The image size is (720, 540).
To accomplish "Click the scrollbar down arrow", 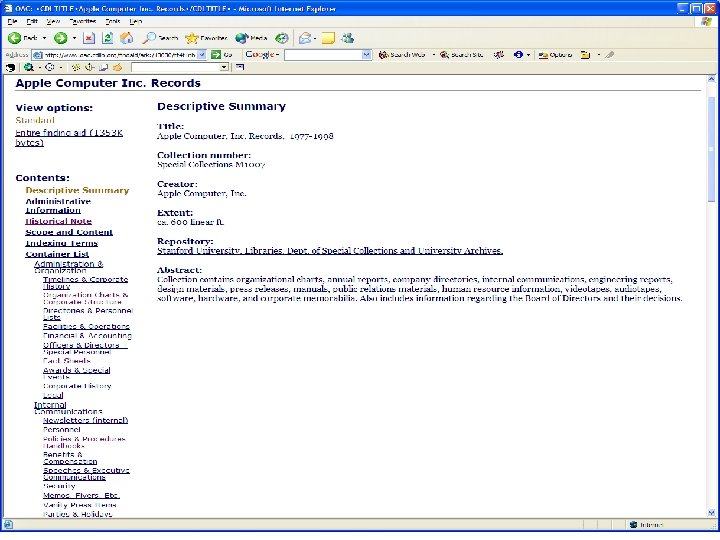I will point(711,512).
